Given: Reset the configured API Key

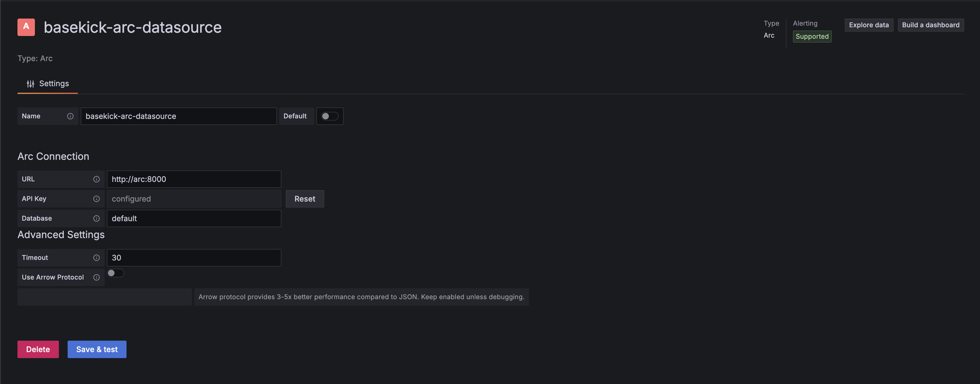Looking at the screenshot, I should point(304,199).
